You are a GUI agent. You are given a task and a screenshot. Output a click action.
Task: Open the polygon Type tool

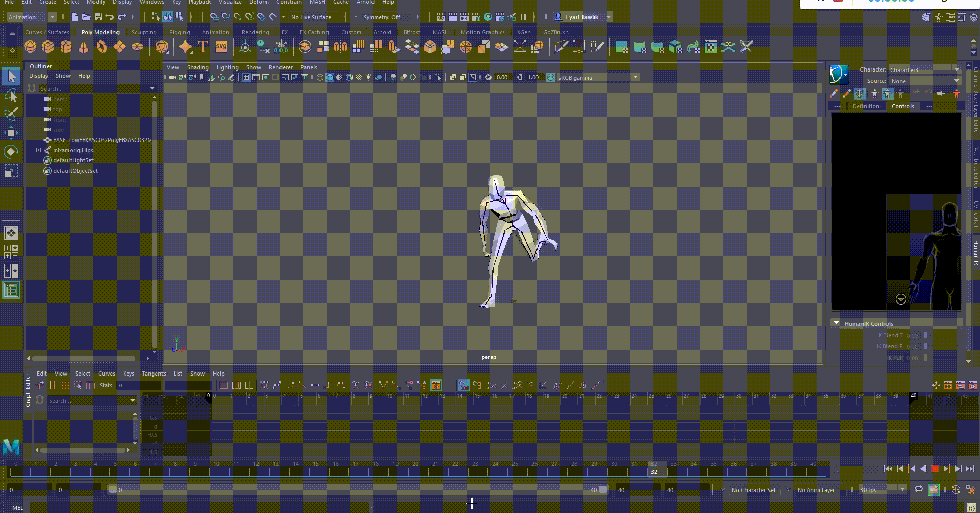tap(203, 47)
